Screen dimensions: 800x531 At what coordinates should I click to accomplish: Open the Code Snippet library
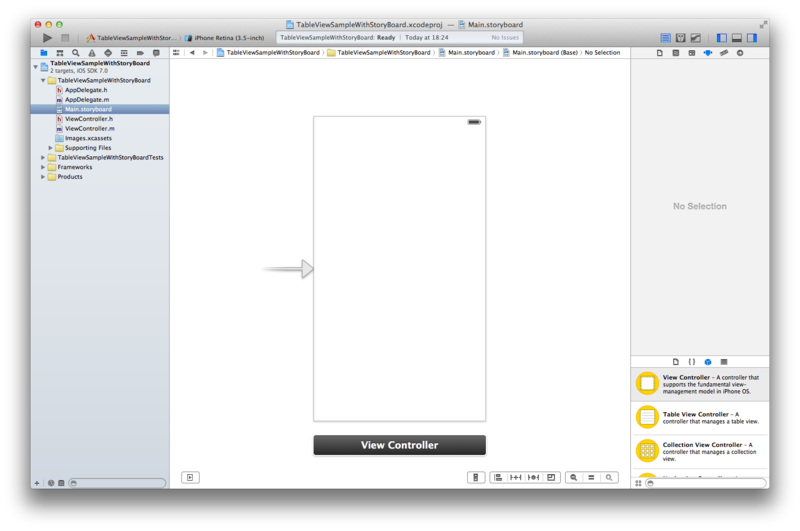[692, 362]
